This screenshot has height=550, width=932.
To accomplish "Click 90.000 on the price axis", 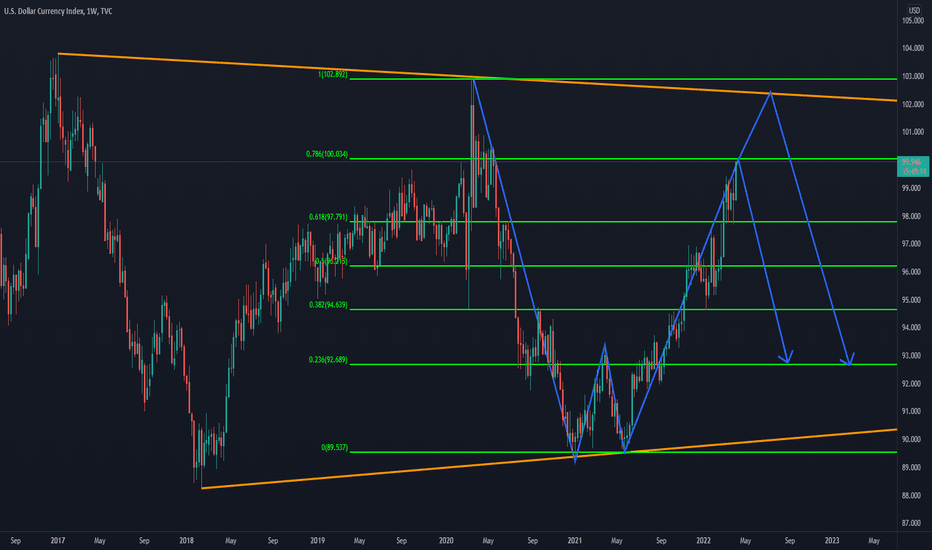I will tap(913, 439).
